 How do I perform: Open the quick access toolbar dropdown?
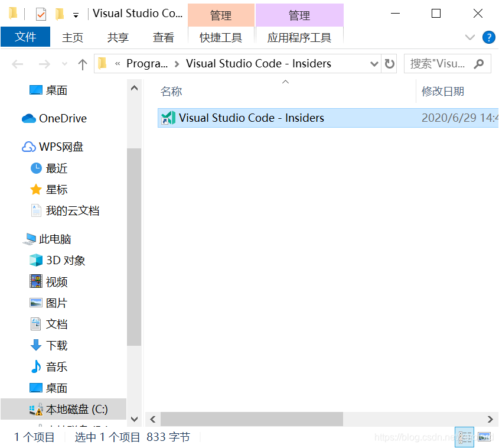coord(76,13)
